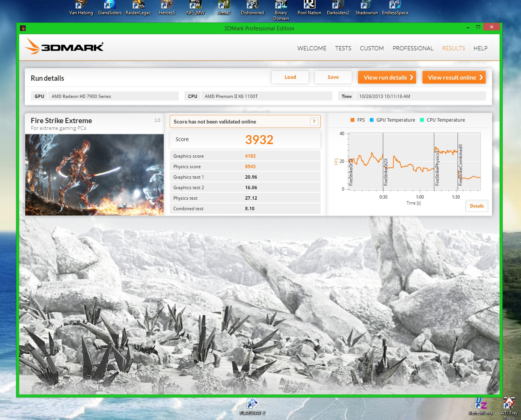Image resolution: width=521 pixels, height=420 pixels.
Task: Toggle the FPS legend series in chart
Action: click(x=357, y=120)
